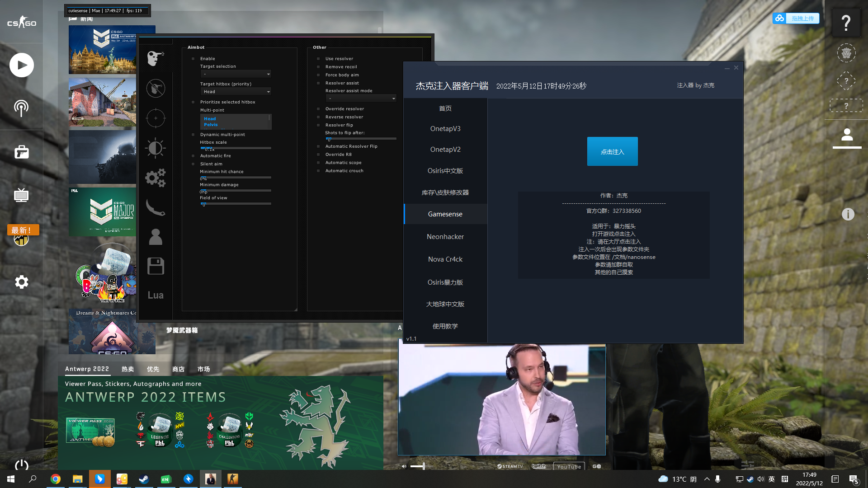Select the sun brightness visuals icon in the cheat menu
The width and height of the screenshot is (868, 488).
point(156,148)
